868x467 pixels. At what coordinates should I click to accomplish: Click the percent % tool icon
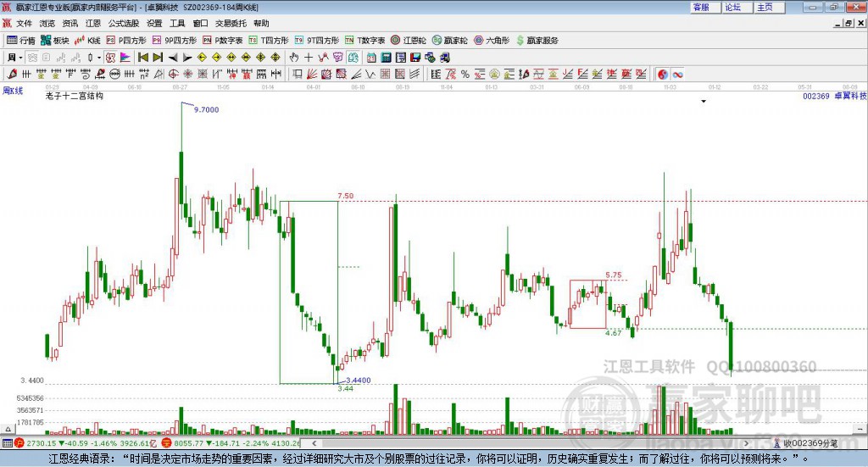[465, 74]
